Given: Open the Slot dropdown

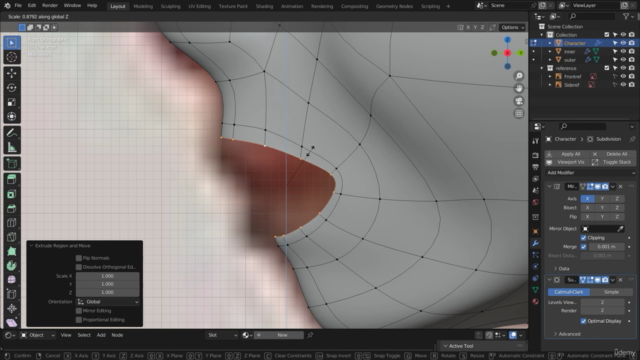Looking at the screenshot, I should (222, 335).
